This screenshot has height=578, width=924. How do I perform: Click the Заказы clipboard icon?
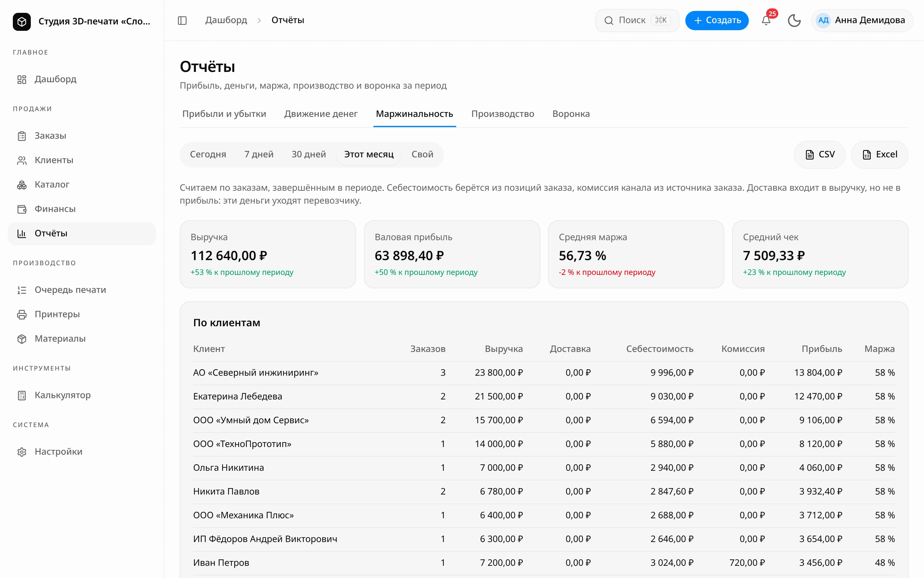pyautogui.click(x=22, y=136)
